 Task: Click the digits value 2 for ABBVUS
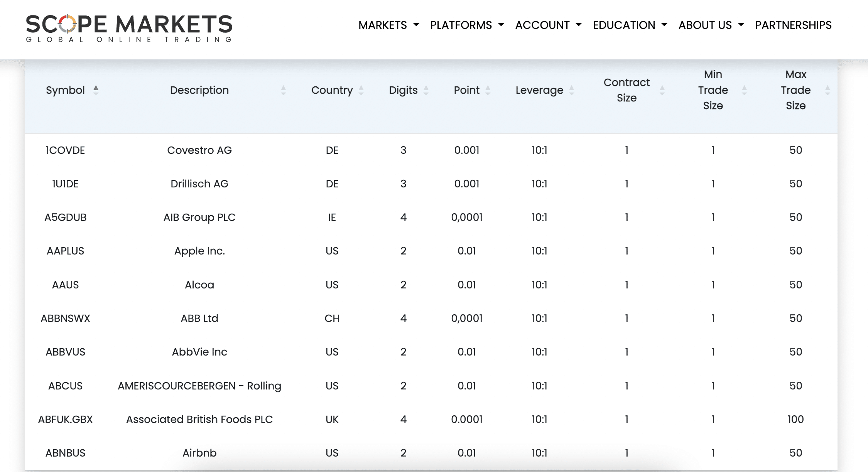[x=403, y=352]
